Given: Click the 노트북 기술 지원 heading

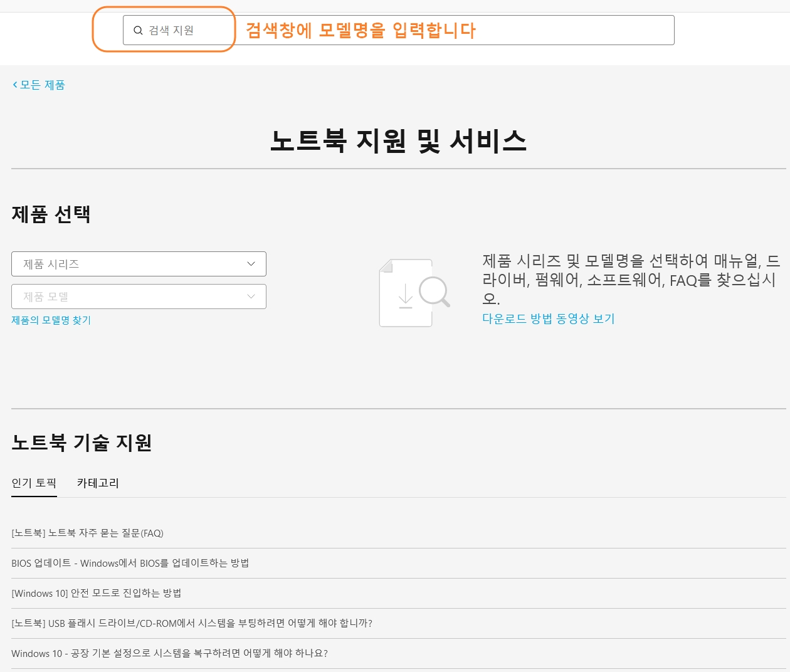Looking at the screenshot, I should point(82,443).
